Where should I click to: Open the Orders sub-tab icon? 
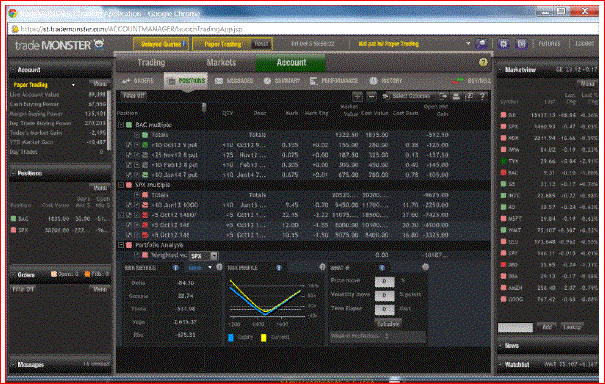(126, 81)
